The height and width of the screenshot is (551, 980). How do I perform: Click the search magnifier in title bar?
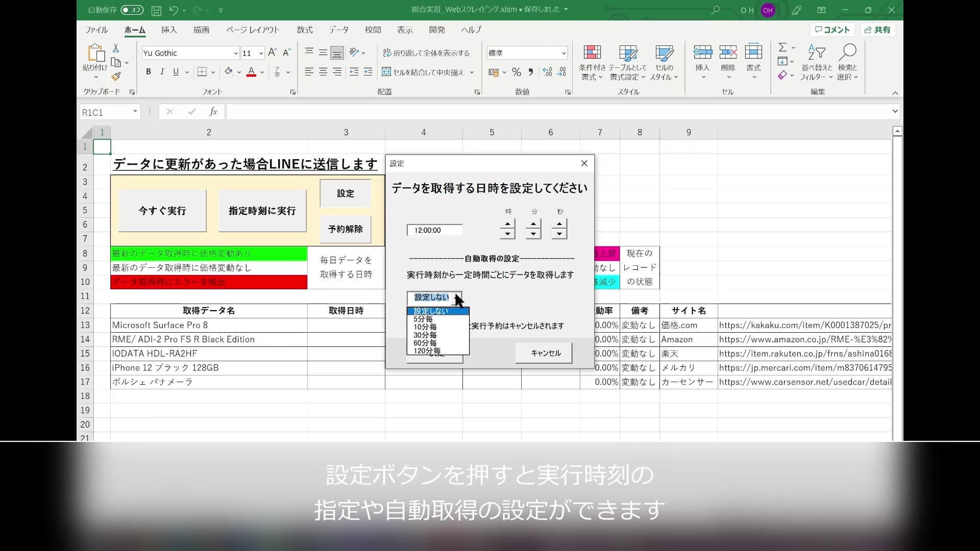pyautogui.click(x=716, y=10)
